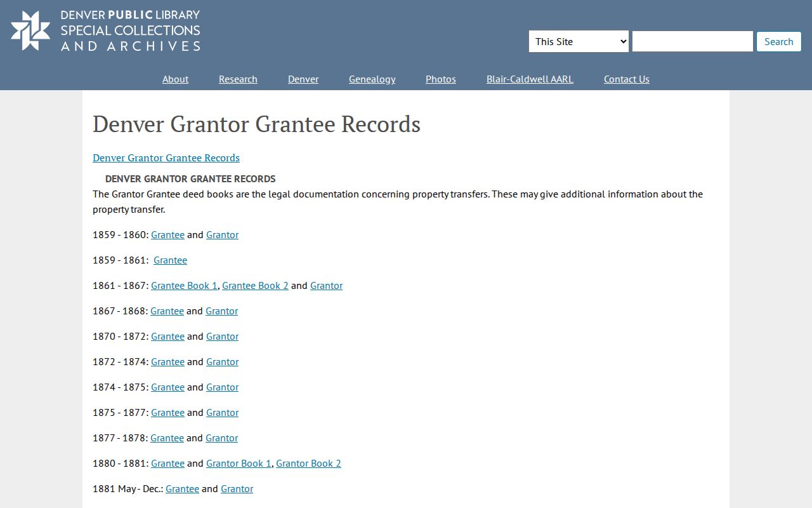Click the Search button

click(x=779, y=41)
